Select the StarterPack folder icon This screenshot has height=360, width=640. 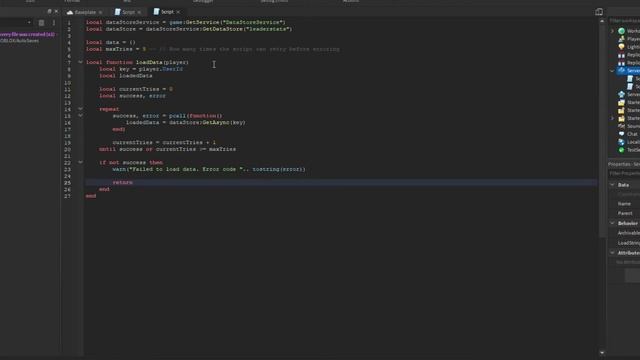[x=621, y=110]
